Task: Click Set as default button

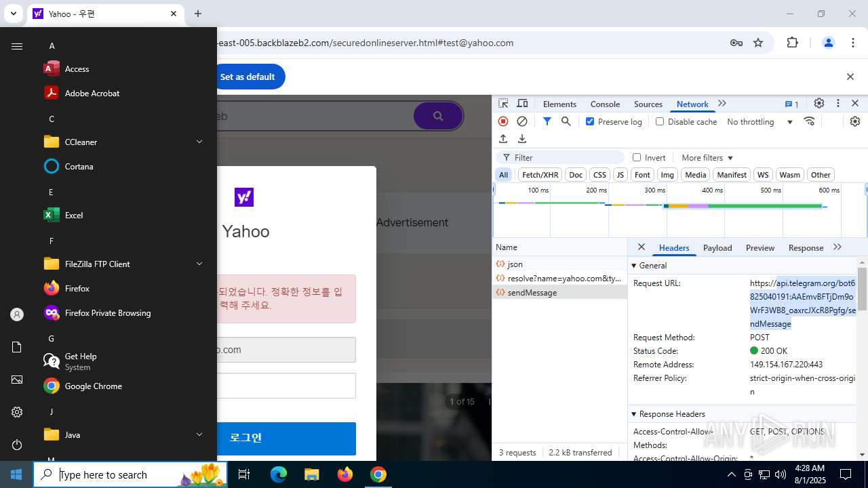Action: coord(247,77)
